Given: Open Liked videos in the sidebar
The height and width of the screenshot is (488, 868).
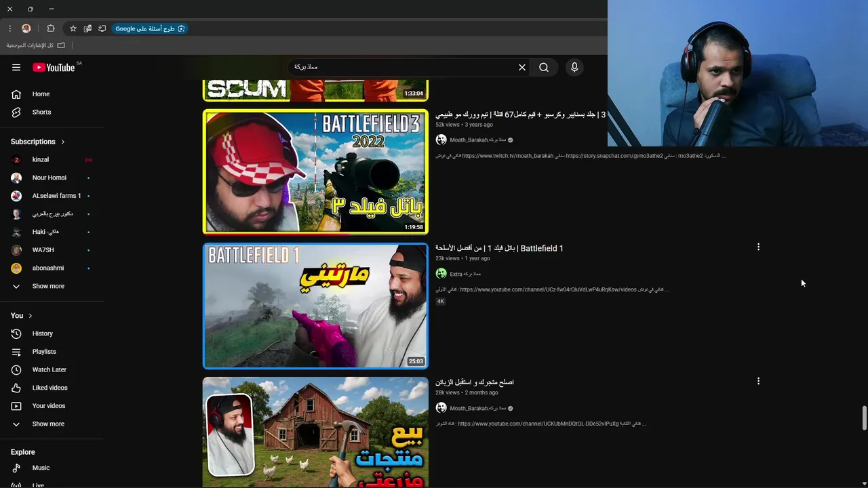Looking at the screenshot, I should (x=52, y=388).
